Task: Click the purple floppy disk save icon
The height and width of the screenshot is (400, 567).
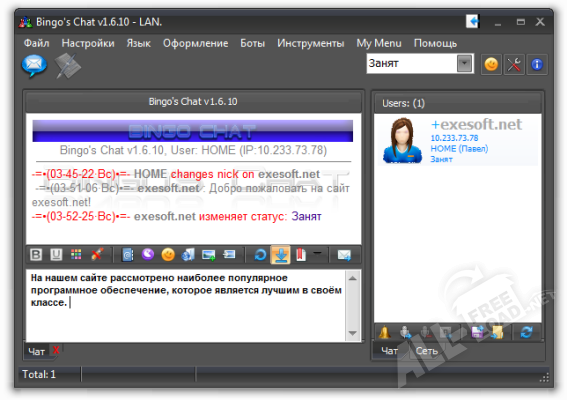Action: click(477, 332)
